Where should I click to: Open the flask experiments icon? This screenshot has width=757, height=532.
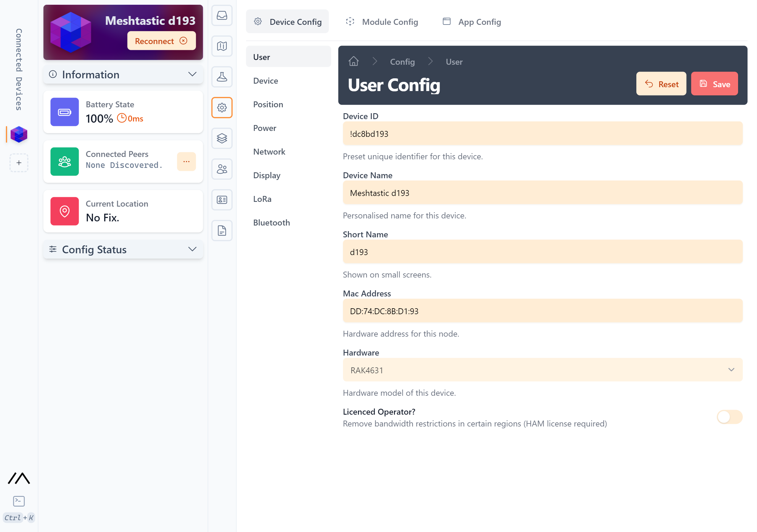click(x=222, y=77)
